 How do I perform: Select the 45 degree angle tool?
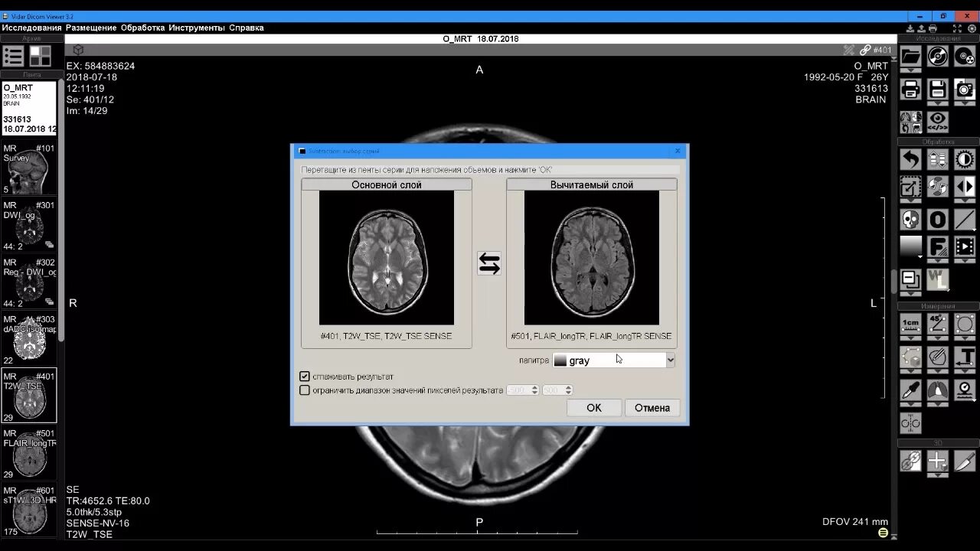[x=938, y=324]
